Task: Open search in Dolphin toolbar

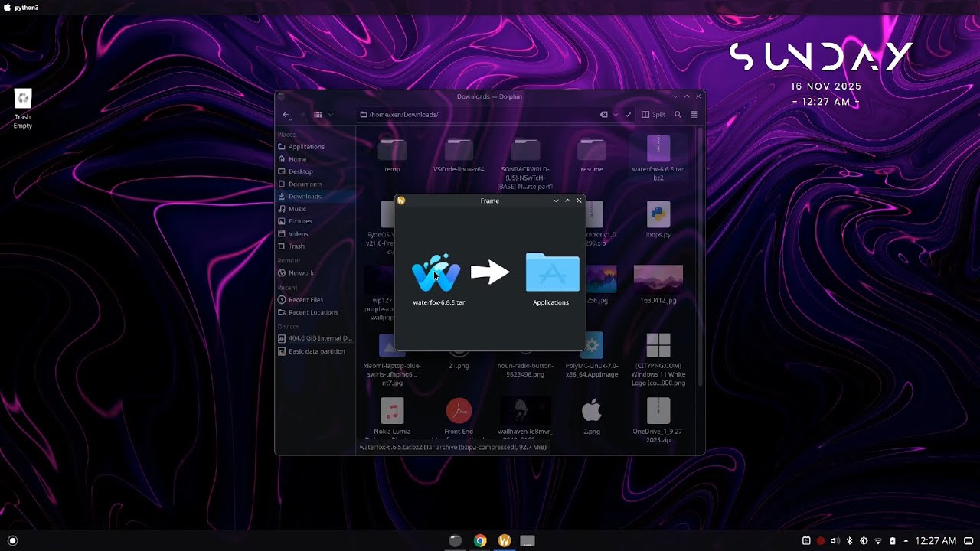Action: click(678, 115)
